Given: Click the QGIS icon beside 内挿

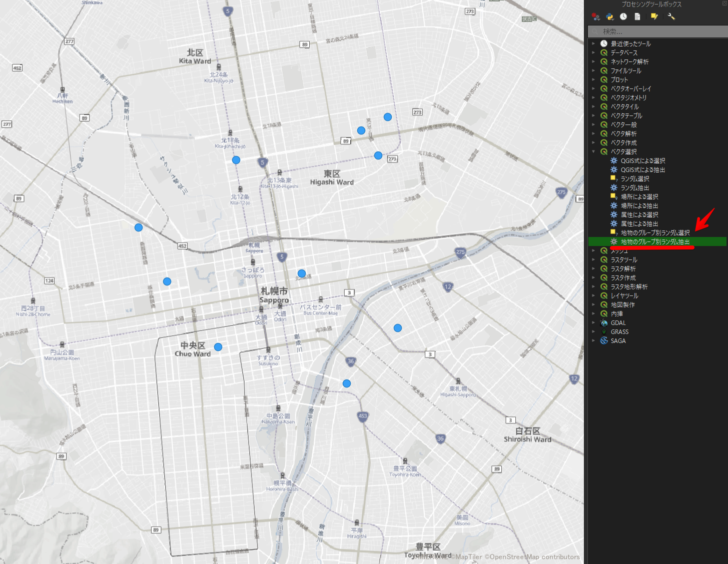Looking at the screenshot, I should [x=604, y=314].
